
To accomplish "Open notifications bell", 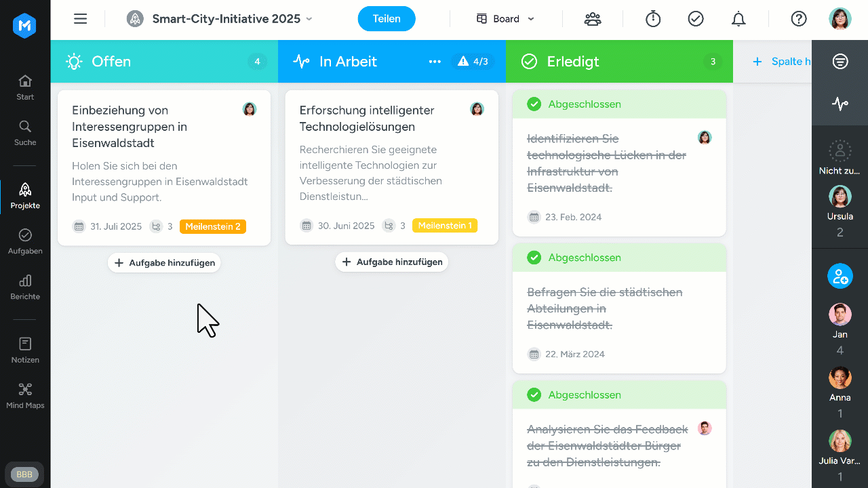I will tap(738, 19).
